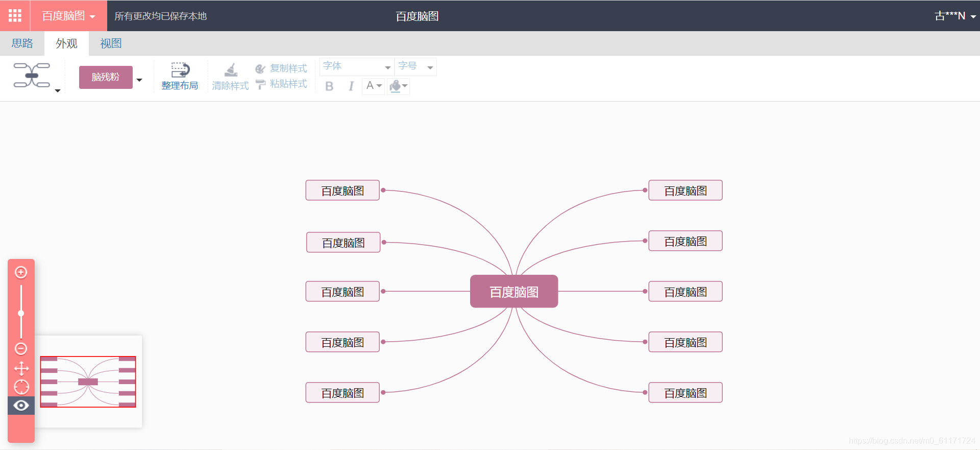Open the font color A dropdown

[x=374, y=86]
